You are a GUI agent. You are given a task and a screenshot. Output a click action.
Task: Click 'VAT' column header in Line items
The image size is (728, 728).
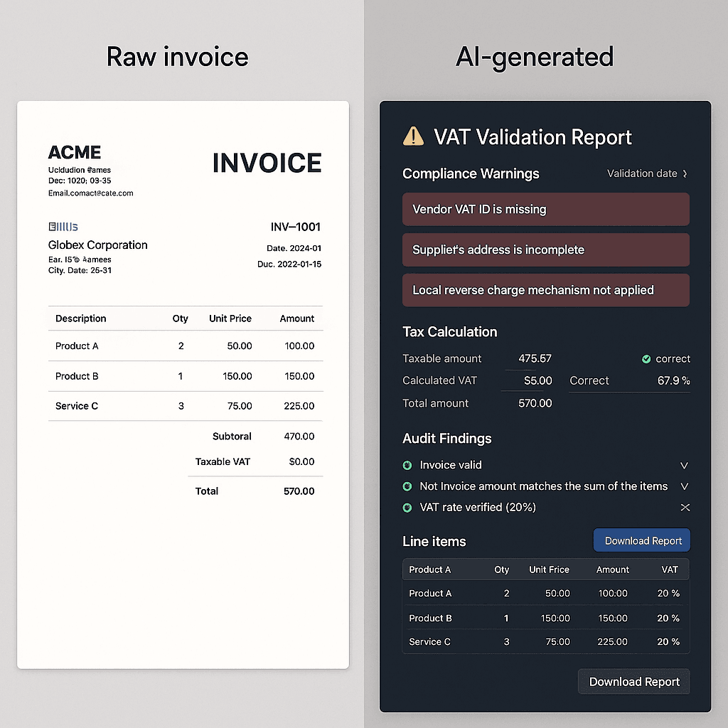pos(670,569)
